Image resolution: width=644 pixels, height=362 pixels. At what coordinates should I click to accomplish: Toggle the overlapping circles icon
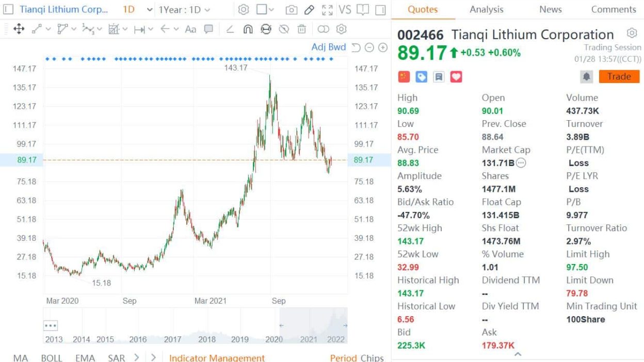[x=324, y=29]
